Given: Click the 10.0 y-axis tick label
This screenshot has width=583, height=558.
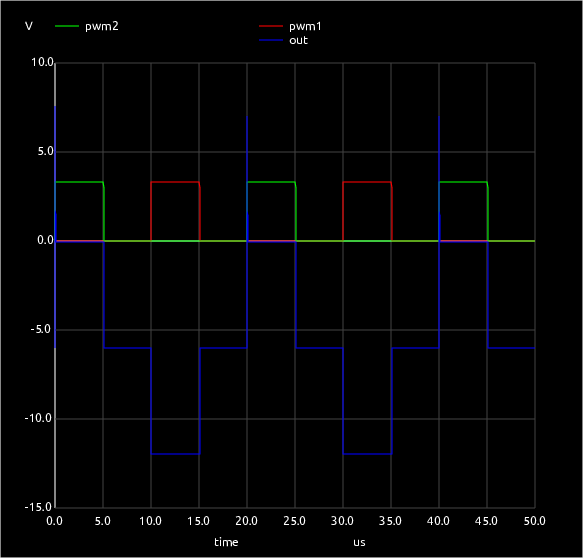Looking at the screenshot, I should 42,62.
